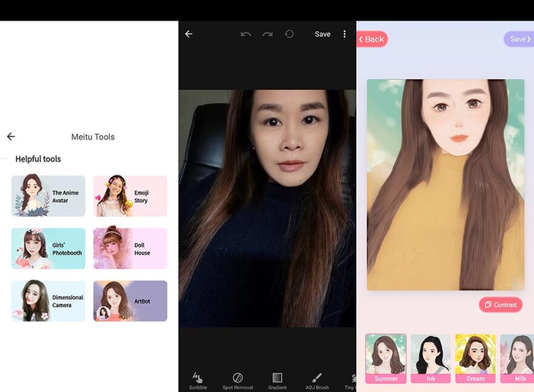Switch to the Milk avatar style

point(519,357)
